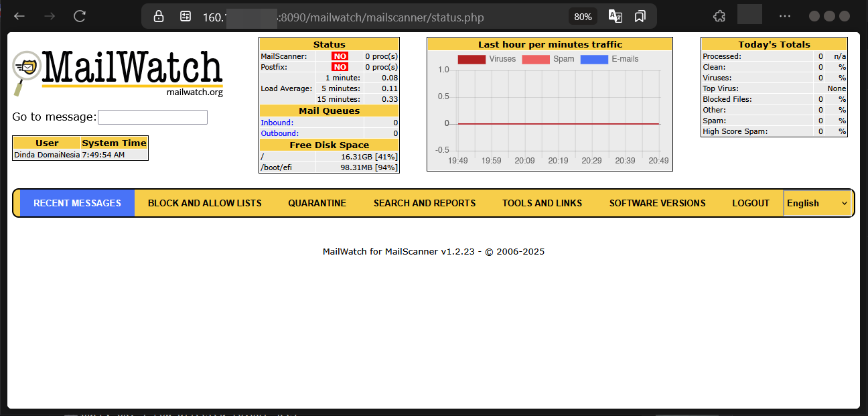Toggle the Viruses legend swatch
The image size is (868, 416).
tap(472, 59)
